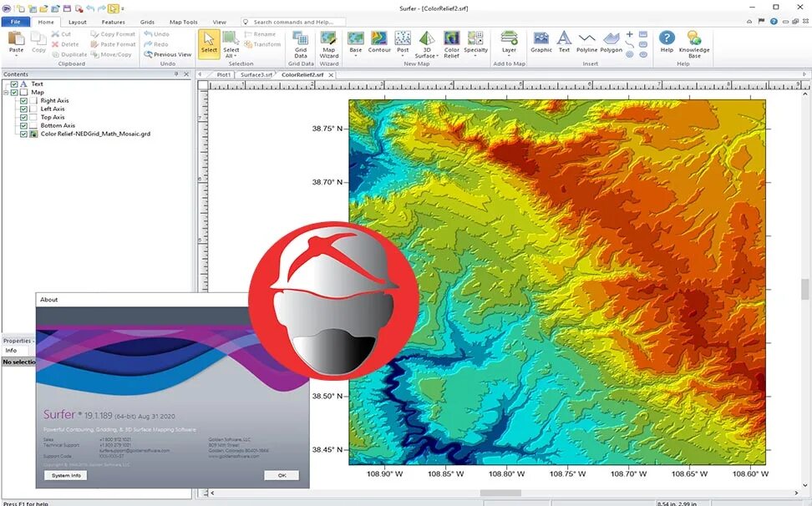Toggle the Text object checkbox in Contents
Screen dimensions: 812x506
coord(14,83)
